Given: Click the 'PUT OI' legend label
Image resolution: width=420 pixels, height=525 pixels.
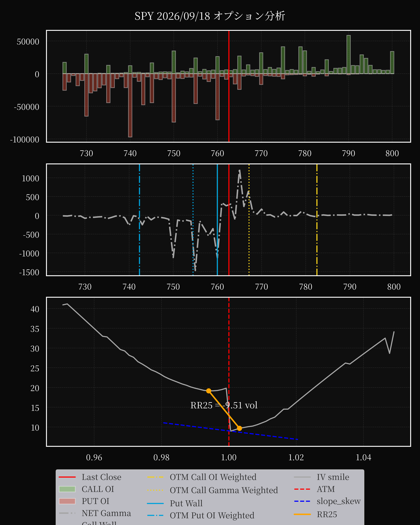Looking at the screenshot, I should point(95,501).
